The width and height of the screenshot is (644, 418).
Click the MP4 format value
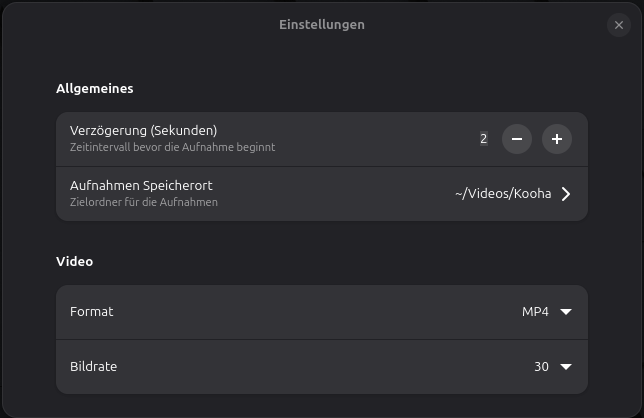[535, 312]
